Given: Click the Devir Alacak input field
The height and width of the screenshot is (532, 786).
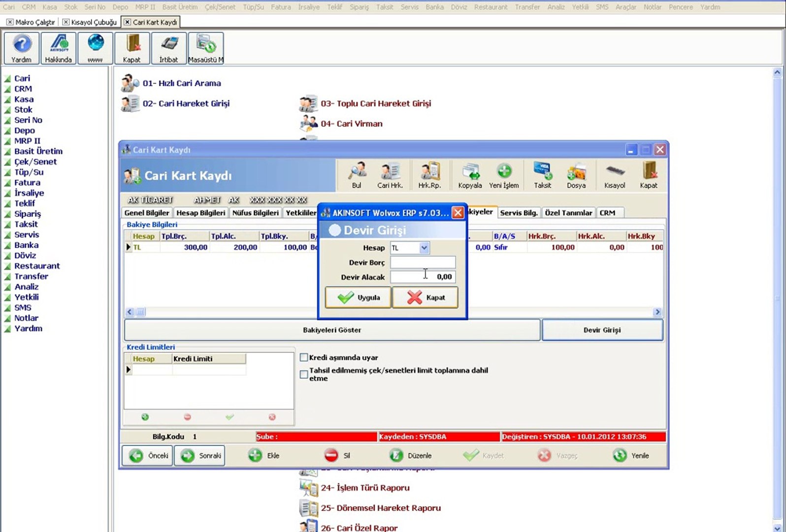Looking at the screenshot, I should click(x=423, y=277).
